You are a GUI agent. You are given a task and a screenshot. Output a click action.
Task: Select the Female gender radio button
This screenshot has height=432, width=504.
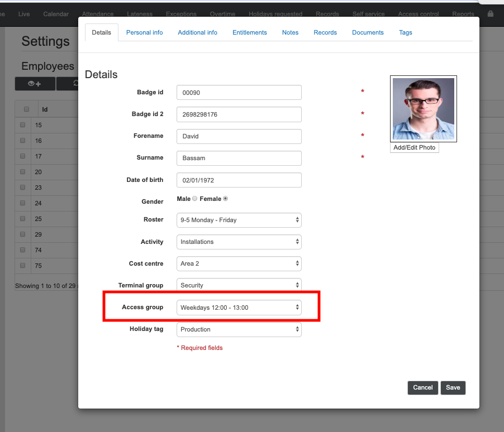coord(225,199)
